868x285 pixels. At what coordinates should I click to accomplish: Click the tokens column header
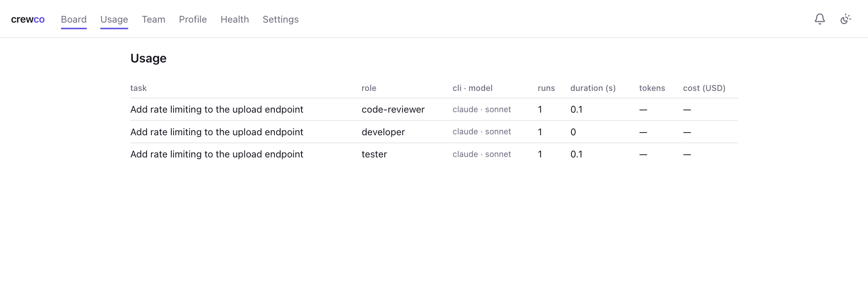[652, 88]
